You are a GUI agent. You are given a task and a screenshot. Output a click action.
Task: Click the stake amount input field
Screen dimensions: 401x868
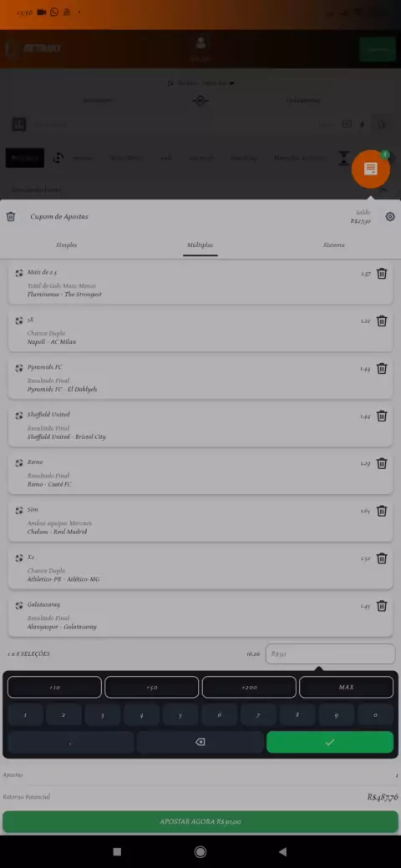pos(331,654)
